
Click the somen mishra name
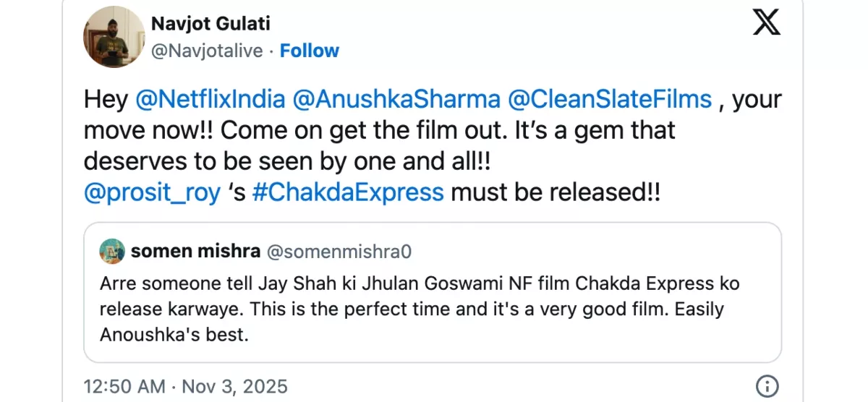(195, 251)
